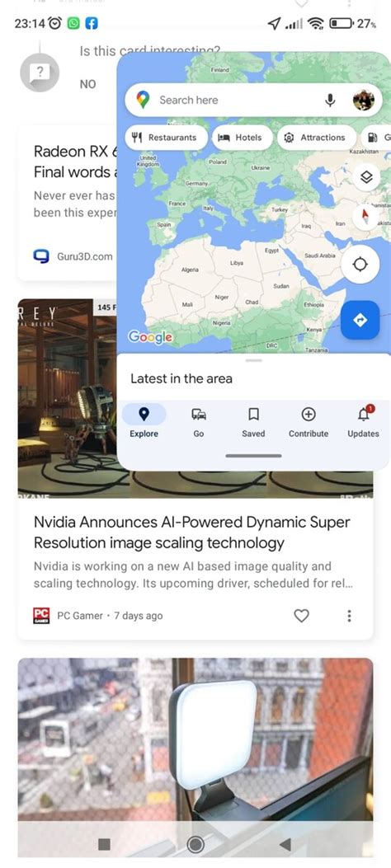Image resolution: width=391 pixels, height=868 pixels.
Task: Answer NO on the card feedback
Action: pos(88,84)
